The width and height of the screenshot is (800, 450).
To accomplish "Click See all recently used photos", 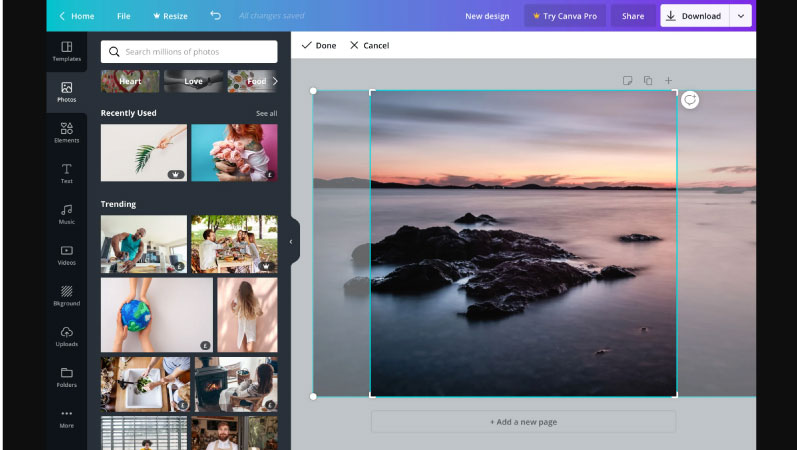I will tap(266, 113).
